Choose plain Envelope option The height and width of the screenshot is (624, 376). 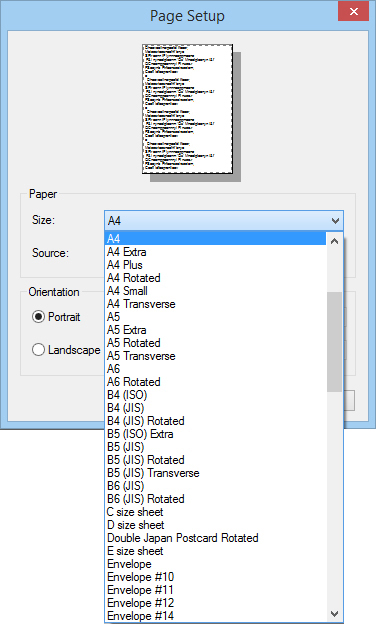point(215,564)
